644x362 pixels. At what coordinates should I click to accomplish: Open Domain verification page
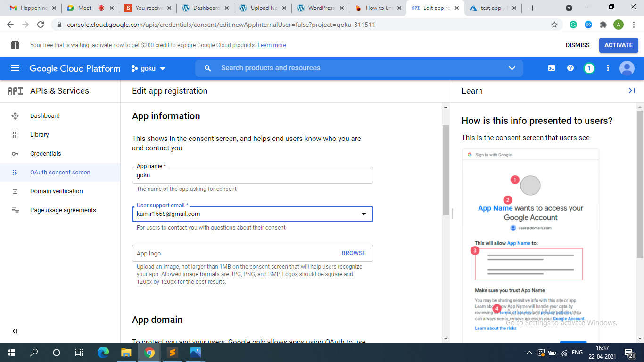[x=56, y=191]
